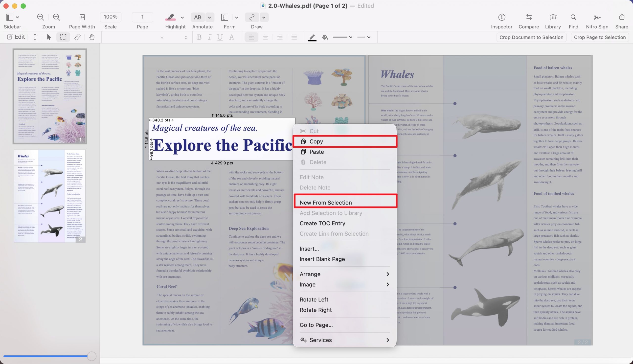Choose Insert... from context menu
Screen dimensions: 633x364
coord(345,249)
